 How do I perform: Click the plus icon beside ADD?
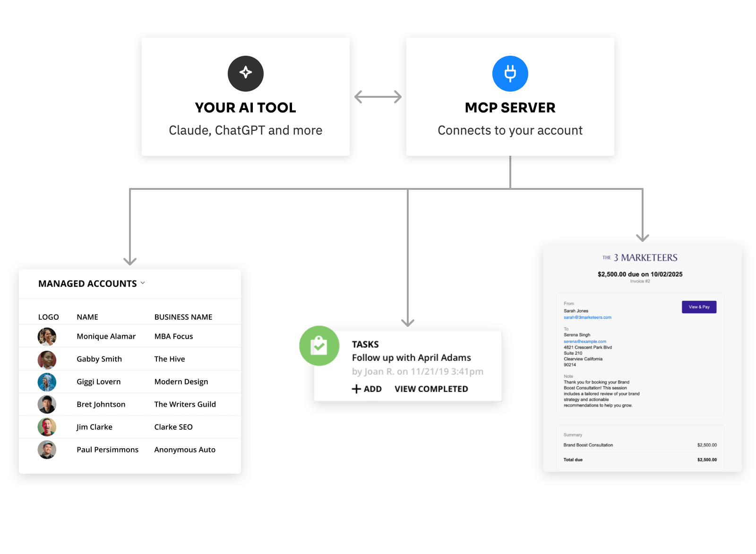click(356, 389)
